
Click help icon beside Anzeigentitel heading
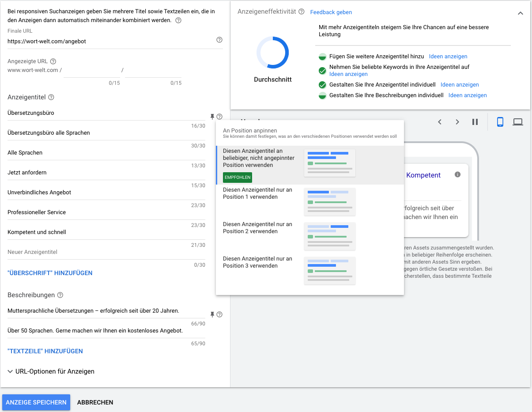(x=51, y=97)
